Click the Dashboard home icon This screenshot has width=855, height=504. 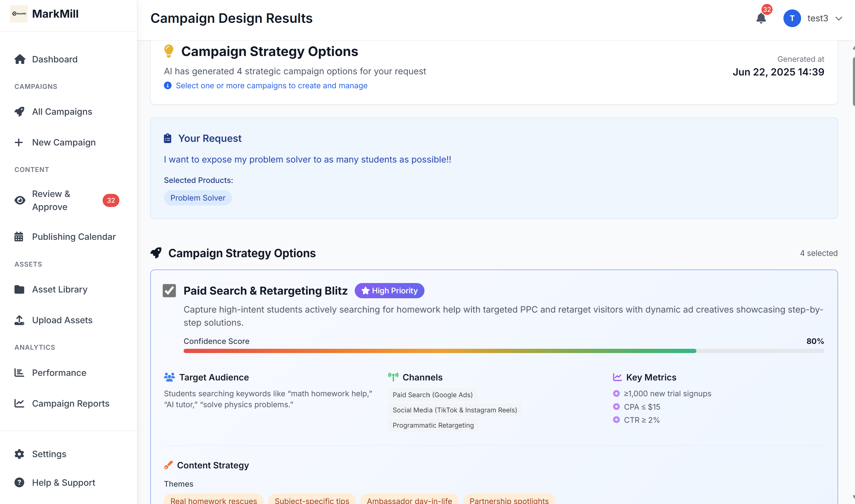[20, 59]
